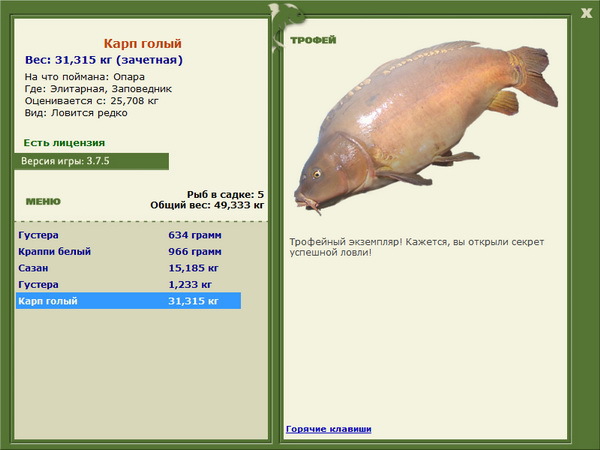Viewport: 600px width, 450px height.
Task: Open the Горячие клавиши link
Action: pos(329,429)
